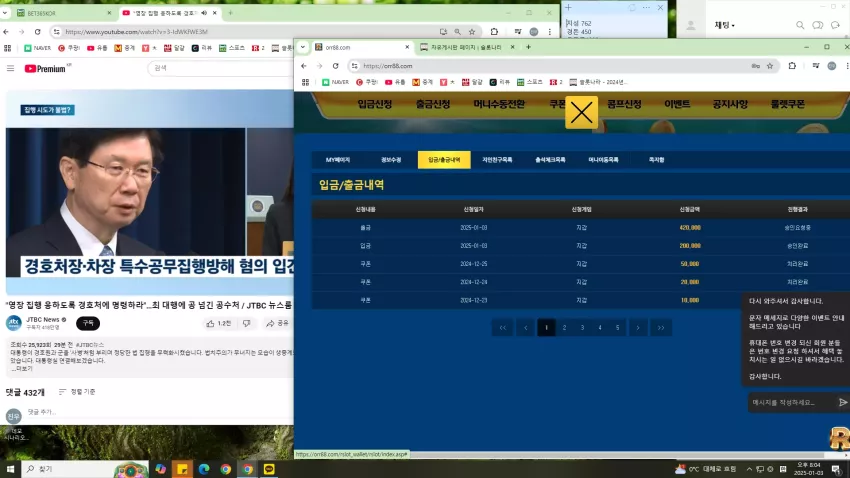Open Windows Start menu
The height and width of the screenshot is (478, 850).
click(x=10, y=469)
